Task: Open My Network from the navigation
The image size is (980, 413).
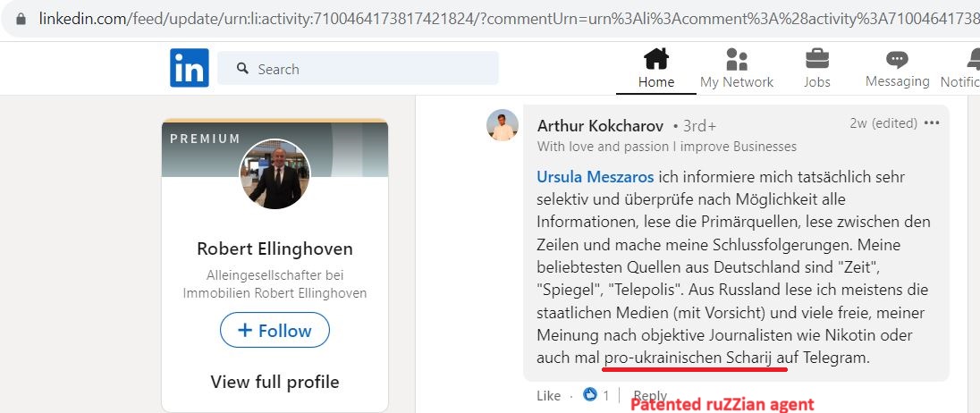Action: pyautogui.click(x=736, y=68)
